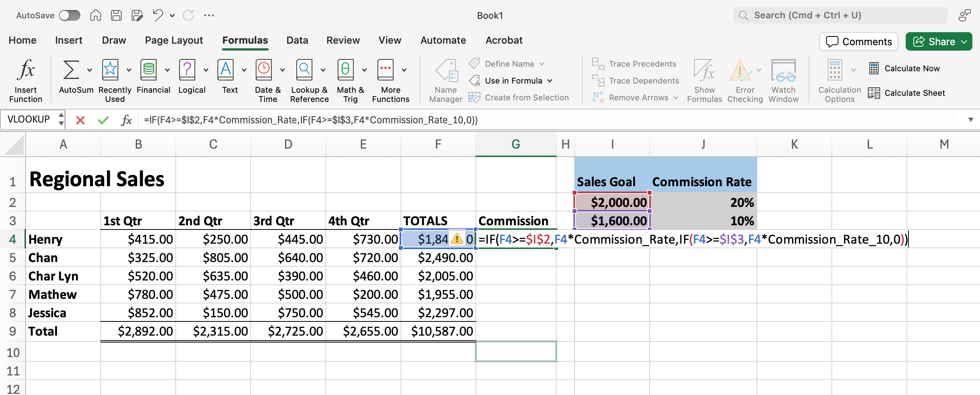Click the Insert Function fx icon
The image size is (980, 395).
(x=26, y=70)
